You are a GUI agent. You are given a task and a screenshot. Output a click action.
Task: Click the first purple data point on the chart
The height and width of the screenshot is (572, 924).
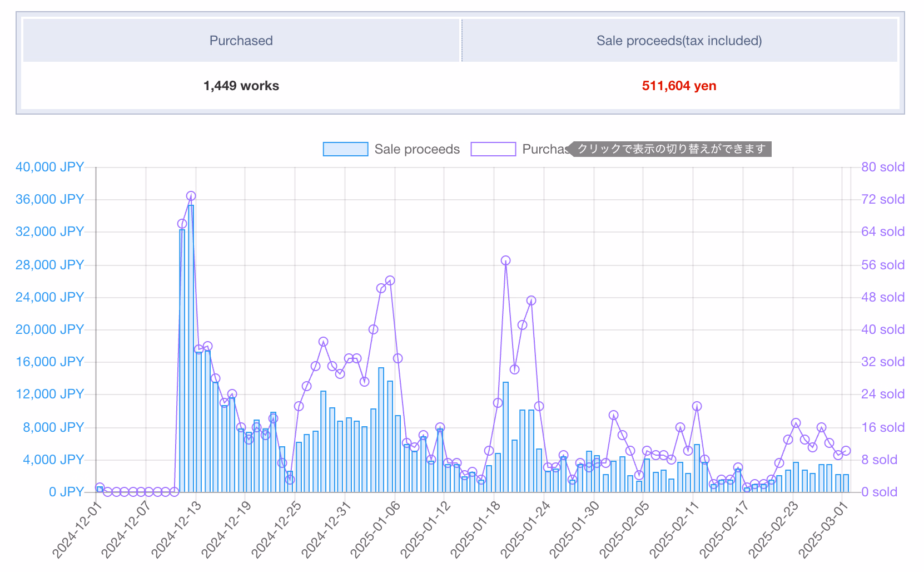click(x=100, y=487)
